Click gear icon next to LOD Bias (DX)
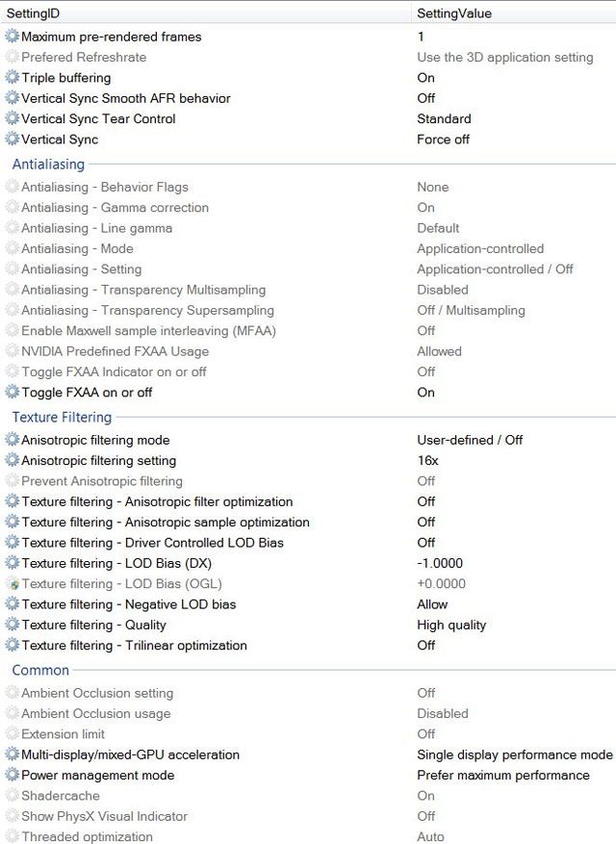Screen dimensions: 616x844 point(13,563)
